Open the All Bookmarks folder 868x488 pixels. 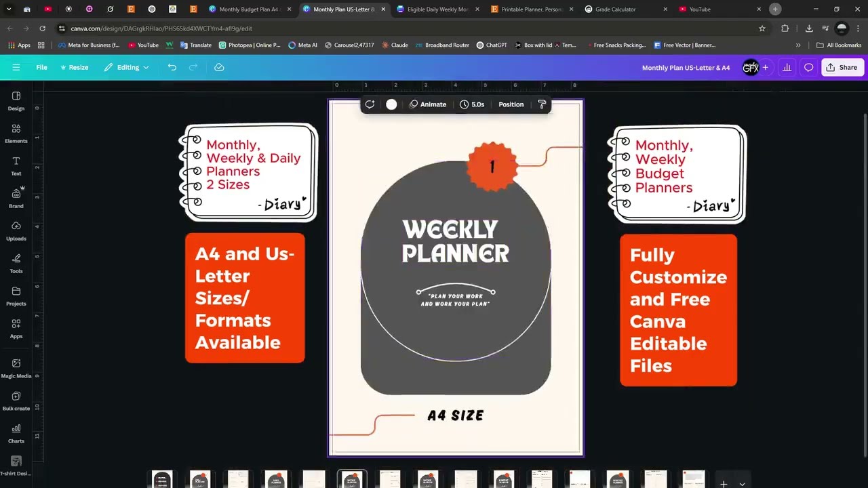839,45
